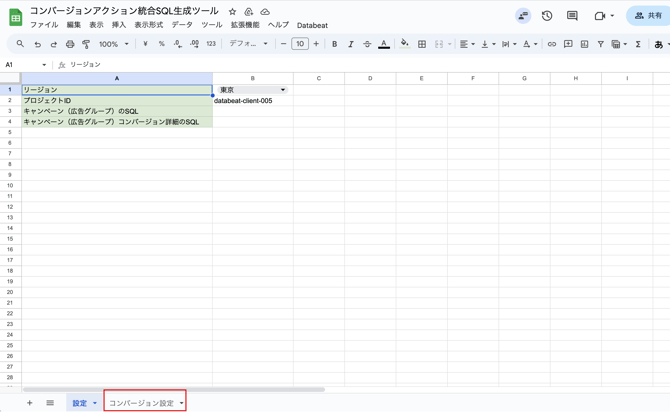Expand the 東京 region dropdown in B1
This screenshot has width=670, height=412.
[283, 90]
